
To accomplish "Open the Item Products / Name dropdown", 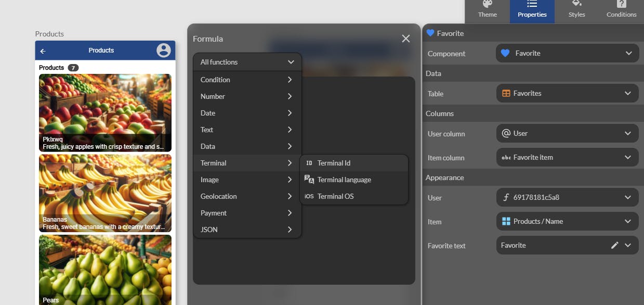I will click(x=568, y=221).
